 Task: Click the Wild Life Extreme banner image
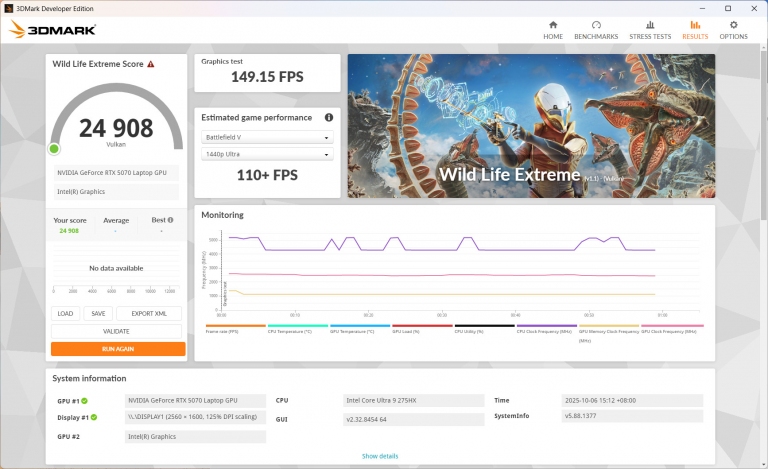[531, 125]
